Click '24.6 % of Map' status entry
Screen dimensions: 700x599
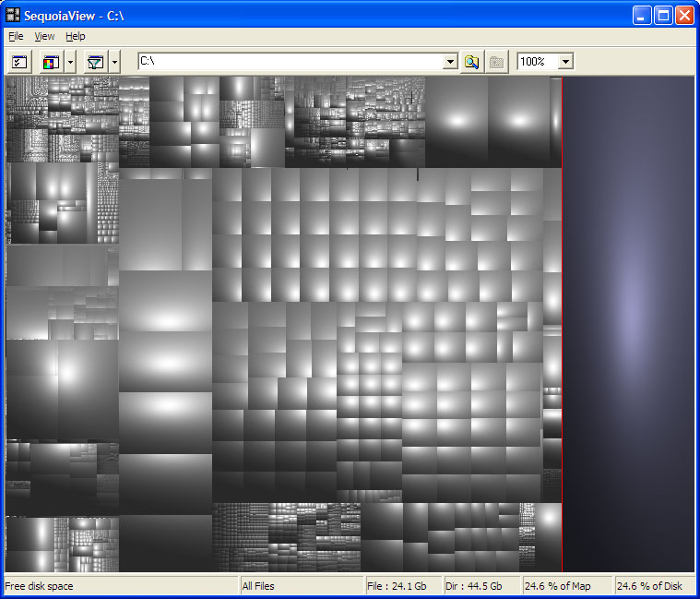tap(558, 586)
